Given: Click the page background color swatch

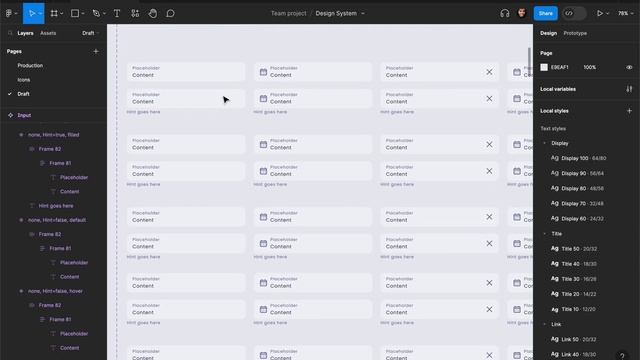Looking at the screenshot, I should [x=544, y=67].
